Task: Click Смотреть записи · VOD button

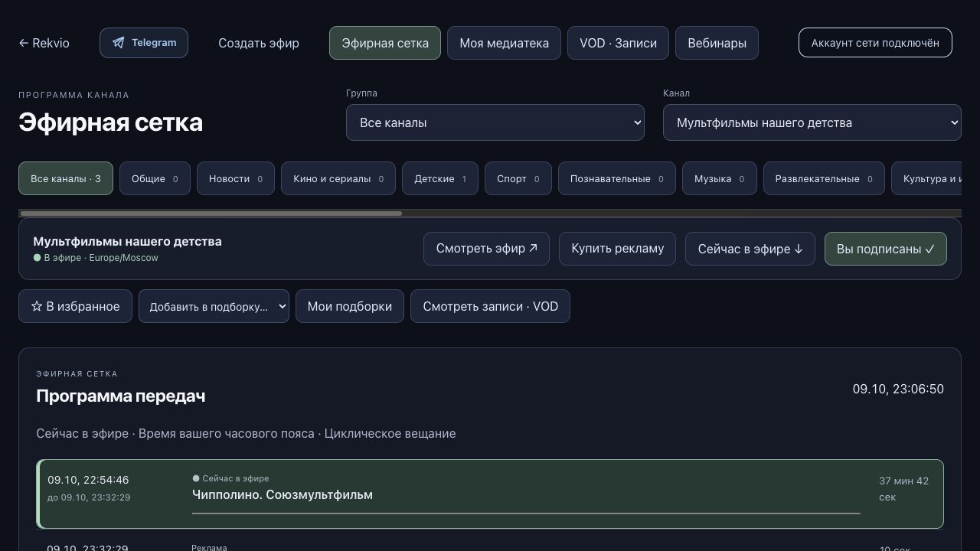Action: [490, 306]
